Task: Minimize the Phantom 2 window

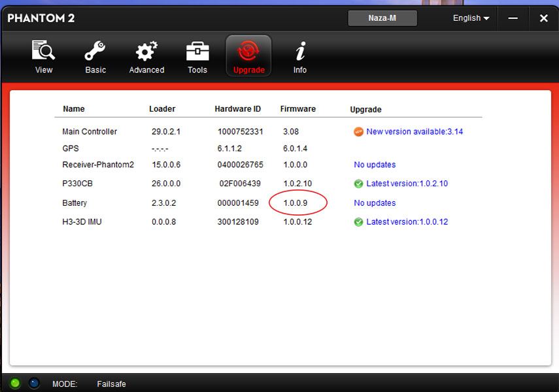Action: [513, 18]
